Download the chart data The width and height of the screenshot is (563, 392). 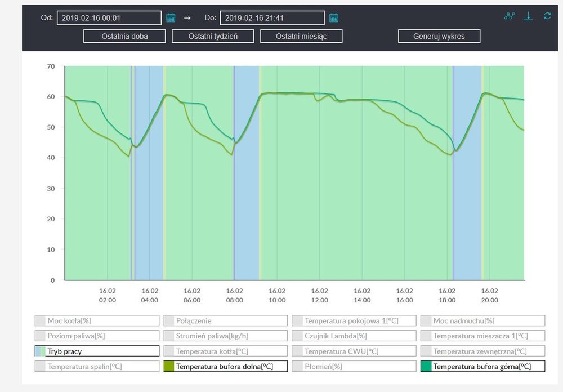[x=528, y=16]
